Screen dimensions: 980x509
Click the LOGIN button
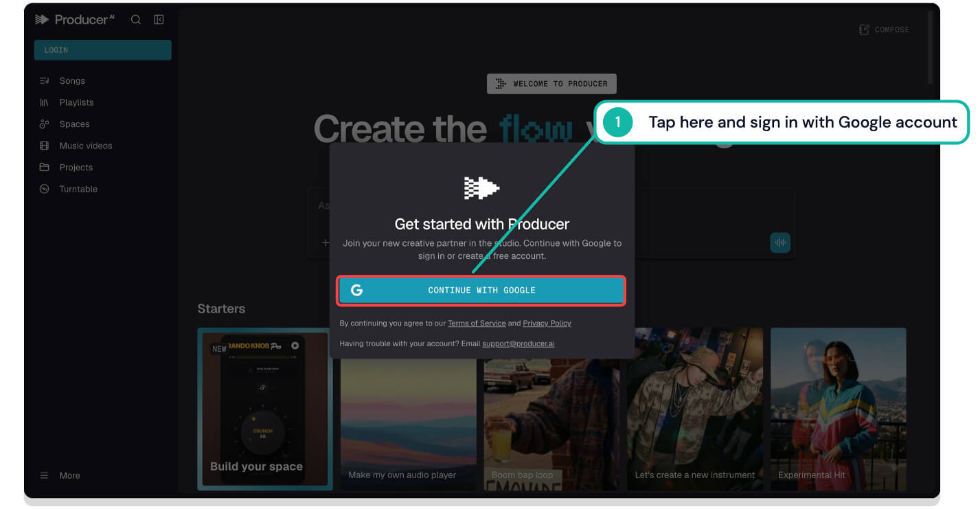click(x=103, y=50)
